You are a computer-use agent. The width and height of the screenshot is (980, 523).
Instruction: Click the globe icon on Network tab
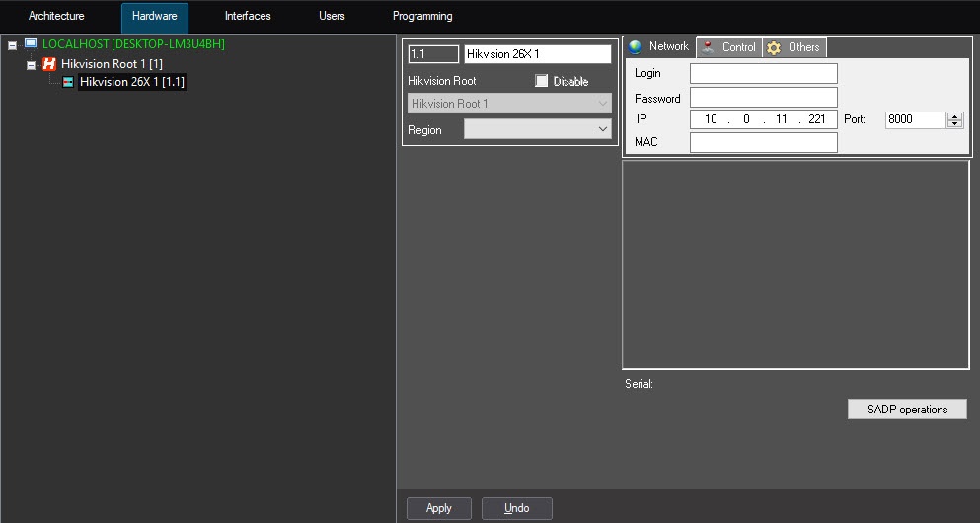point(636,46)
